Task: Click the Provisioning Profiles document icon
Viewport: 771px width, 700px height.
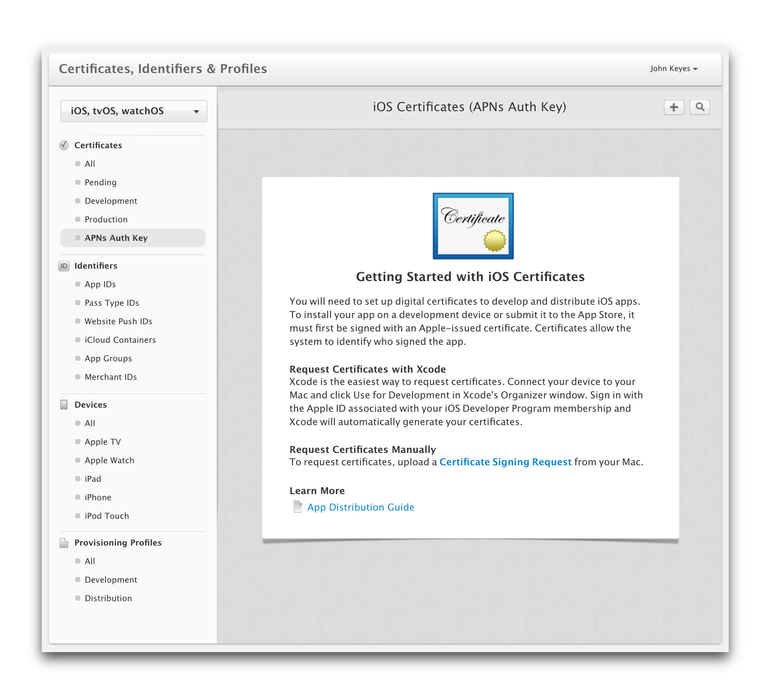Action: click(x=64, y=543)
